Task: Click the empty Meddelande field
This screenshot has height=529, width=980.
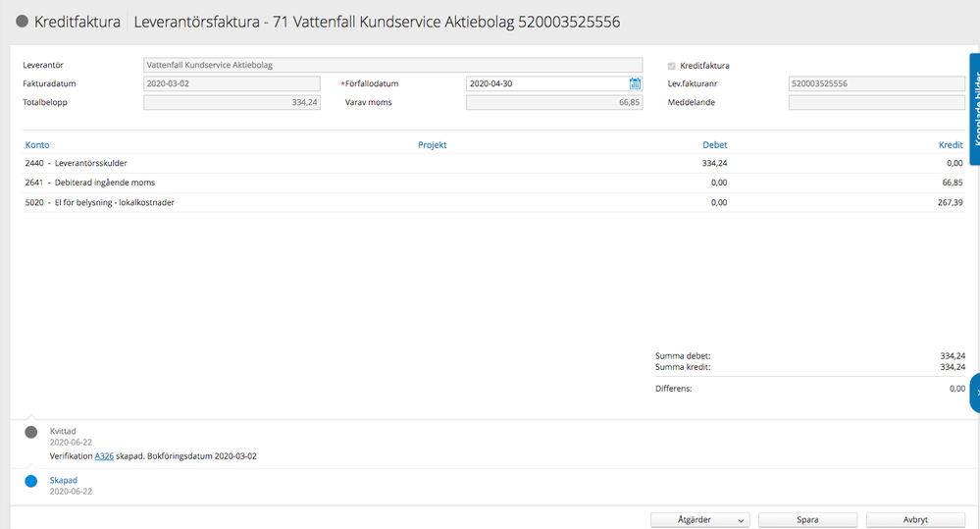Action: (x=876, y=102)
